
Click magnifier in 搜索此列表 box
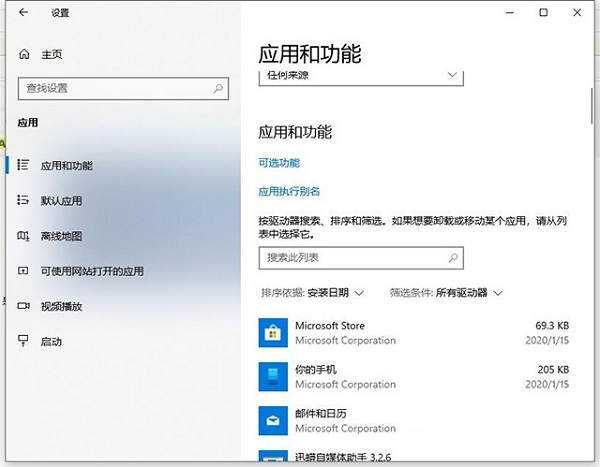point(453,258)
